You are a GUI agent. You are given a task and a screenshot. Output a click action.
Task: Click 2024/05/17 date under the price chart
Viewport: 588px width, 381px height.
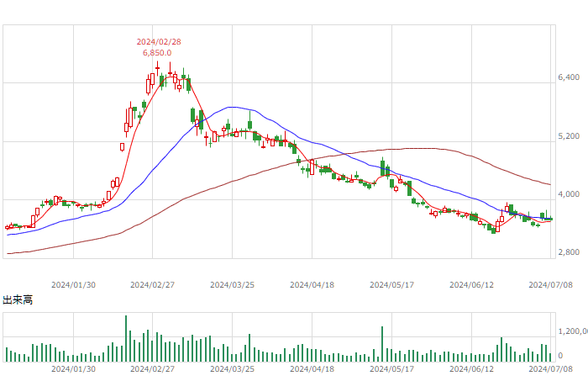(x=392, y=285)
